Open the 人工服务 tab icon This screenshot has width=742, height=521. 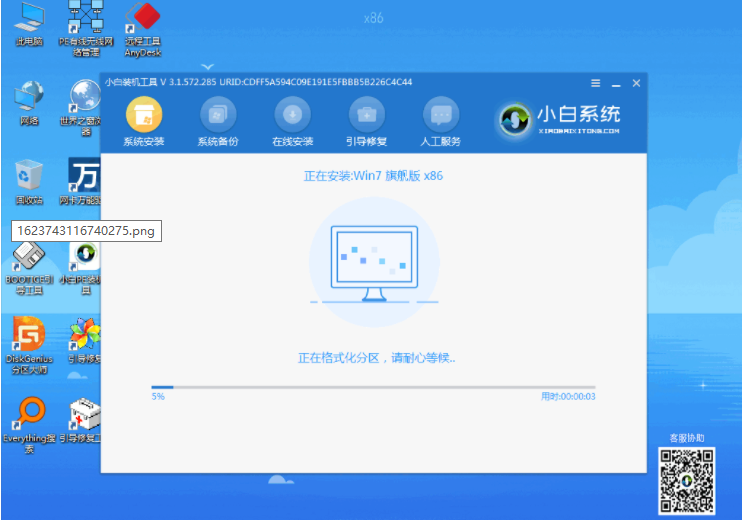(x=441, y=115)
